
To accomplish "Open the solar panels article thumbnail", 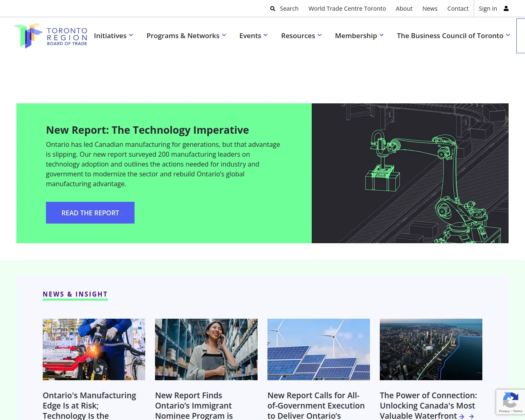I will [x=319, y=349].
